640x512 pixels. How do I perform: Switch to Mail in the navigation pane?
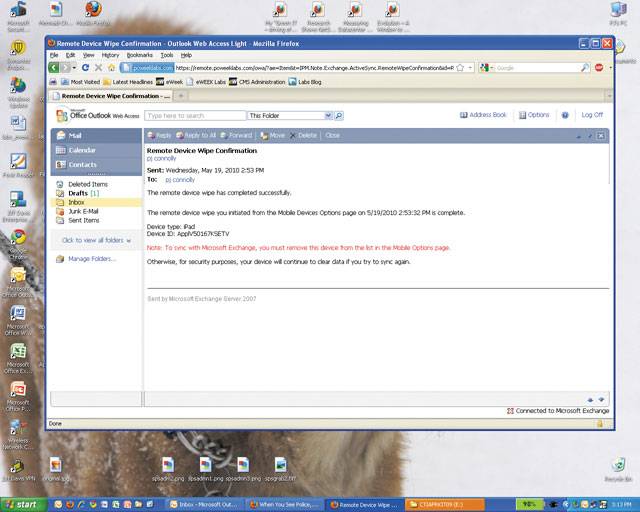click(x=96, y=135)
